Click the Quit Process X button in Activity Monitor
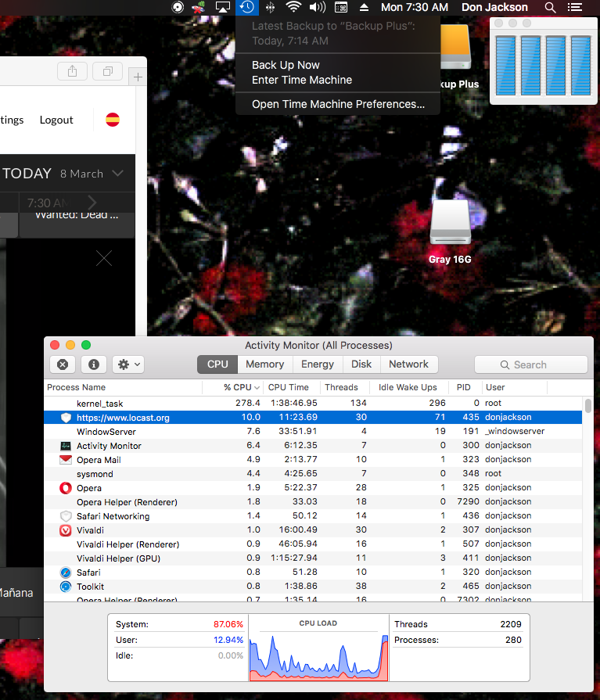 pyautogui.click(x=63, y=364)
